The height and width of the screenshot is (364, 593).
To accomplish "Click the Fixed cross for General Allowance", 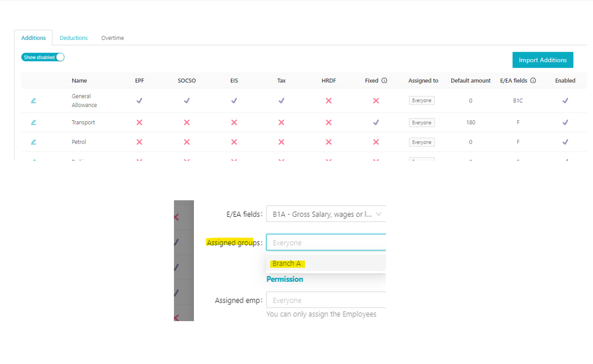I will (x=376, y=100).
